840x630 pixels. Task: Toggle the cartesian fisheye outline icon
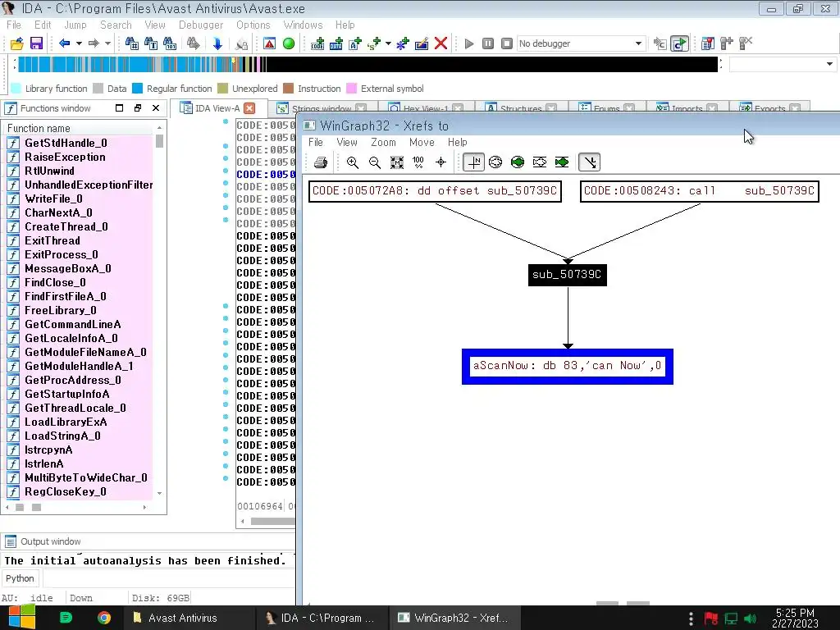point(540,162)
